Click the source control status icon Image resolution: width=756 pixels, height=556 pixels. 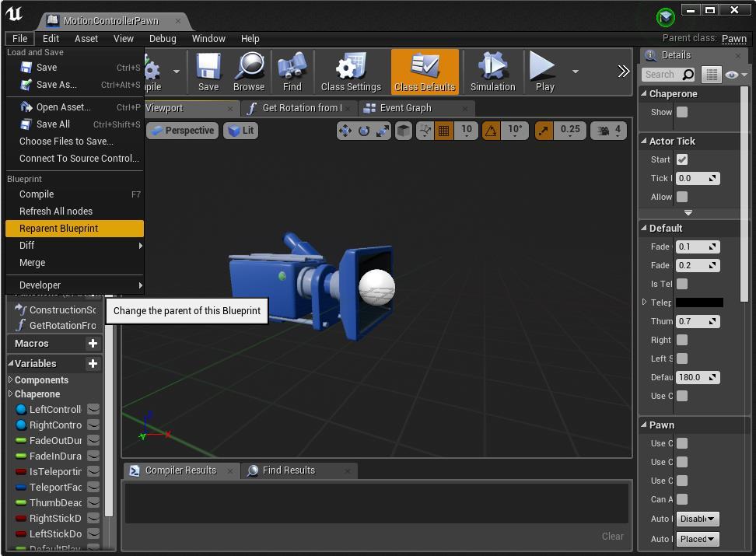(665, 17)
